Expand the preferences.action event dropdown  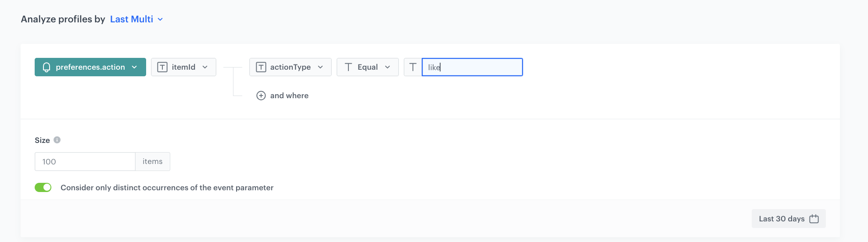coord(134,67)
